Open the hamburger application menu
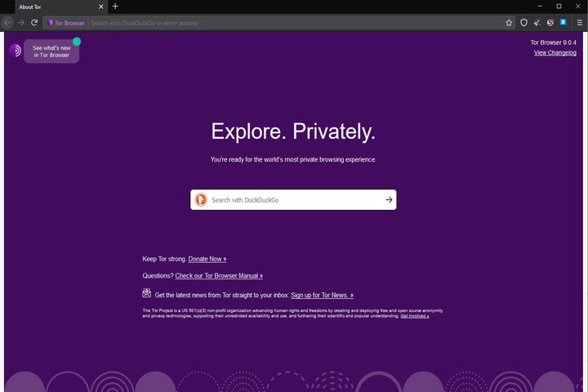The width and height of the screenshot is (588, 392). [579, 23]
